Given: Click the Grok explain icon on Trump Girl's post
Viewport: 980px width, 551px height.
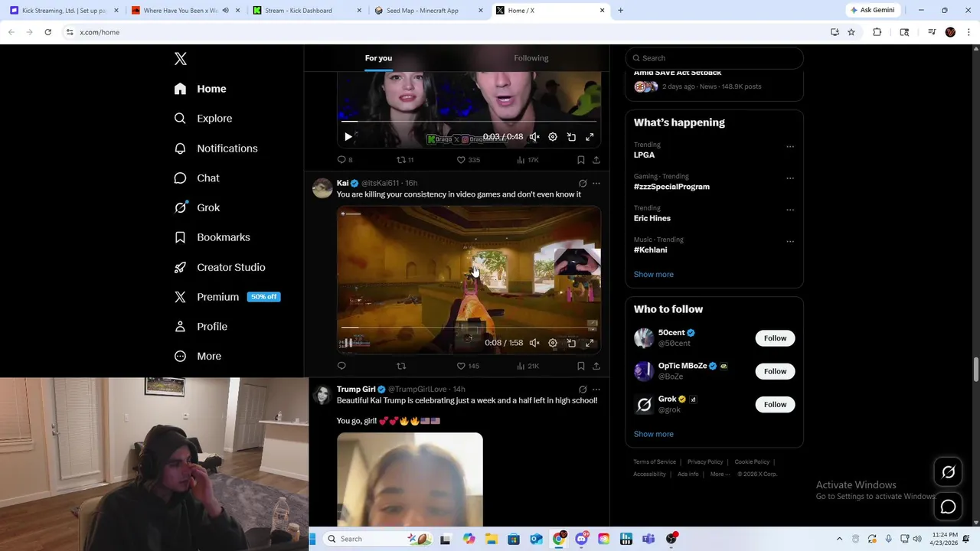Looking at the screenshot, I should (x=583, y=389).
